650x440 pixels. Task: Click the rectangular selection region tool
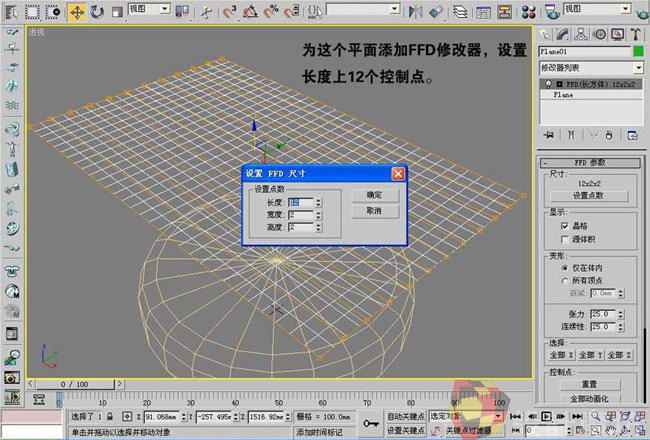(33, 12)
